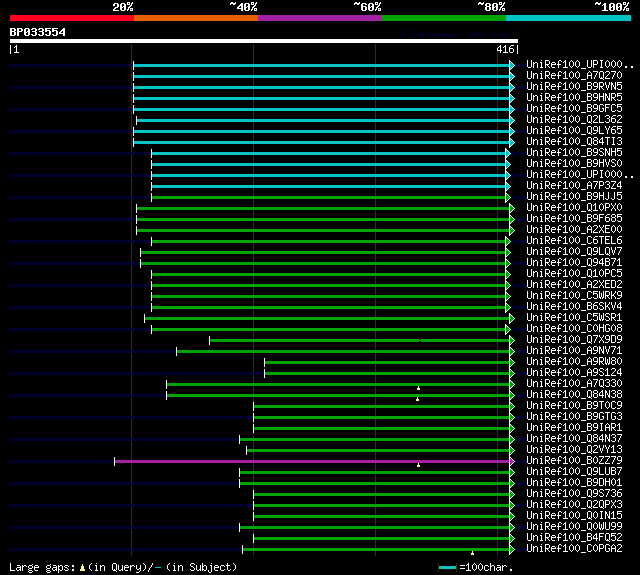Click the UniRef100_B6SKV4 label
The image size is (640, 575).
point(574,307)
